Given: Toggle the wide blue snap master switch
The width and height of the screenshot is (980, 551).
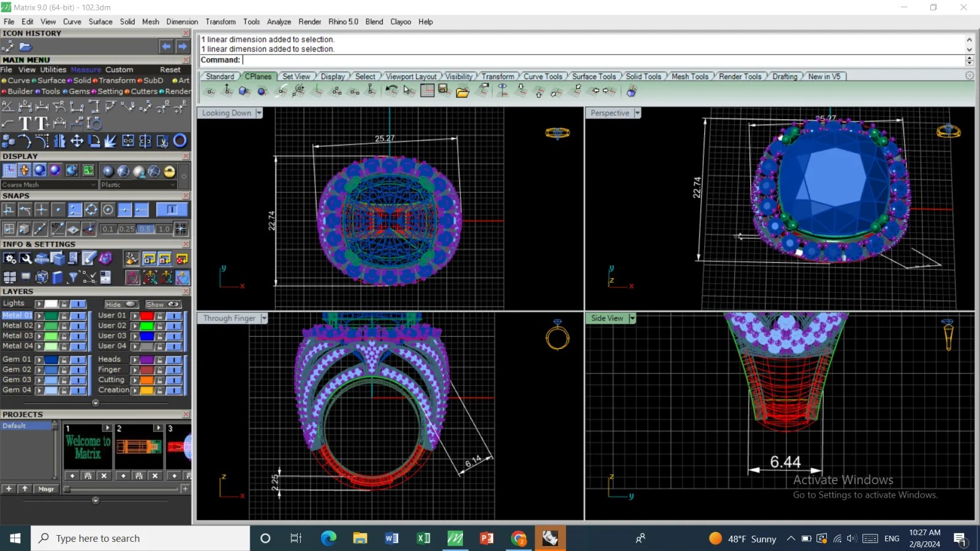Looking at the screenshot, I should coord(171,210).
